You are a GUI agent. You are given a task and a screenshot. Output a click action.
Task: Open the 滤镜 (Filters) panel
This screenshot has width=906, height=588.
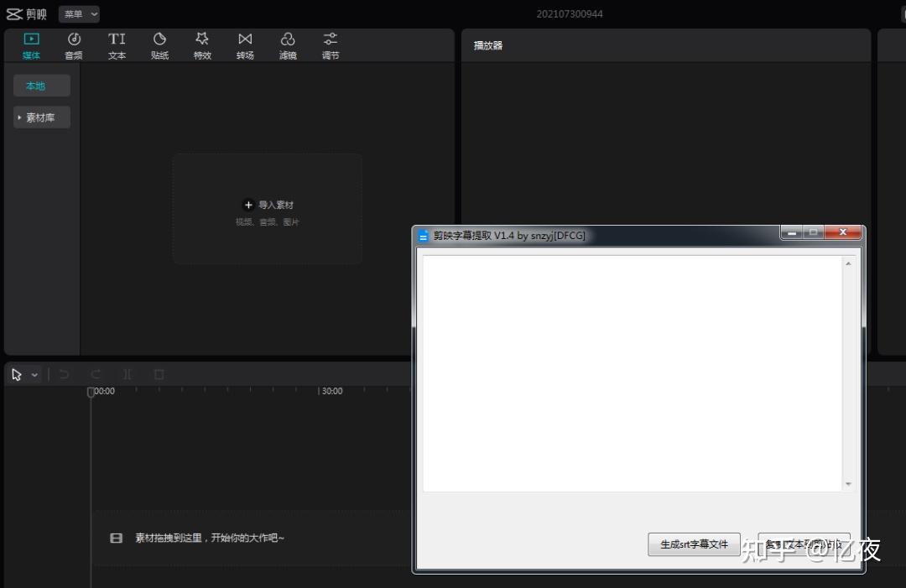[288, 45]
